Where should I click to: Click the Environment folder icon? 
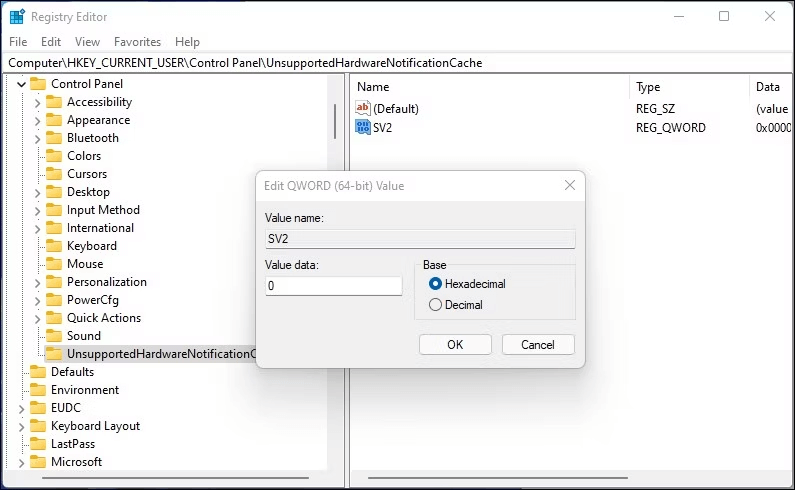click(x=38, y=390)
